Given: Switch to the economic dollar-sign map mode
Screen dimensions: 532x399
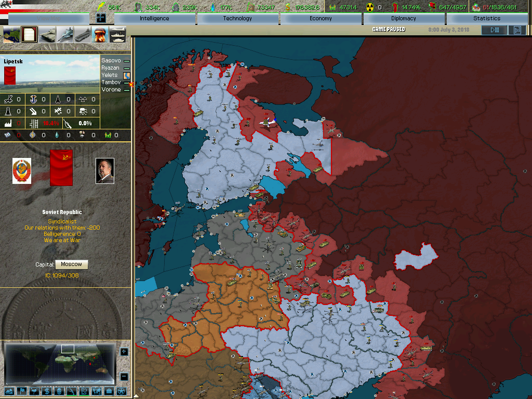Looking at the screenshot, I should pos(47,391).
